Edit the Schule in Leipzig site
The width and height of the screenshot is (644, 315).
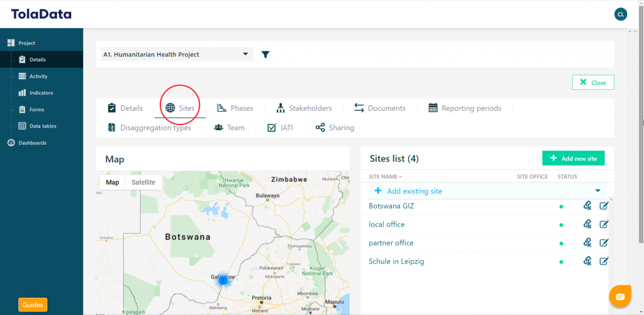[603, 261]
